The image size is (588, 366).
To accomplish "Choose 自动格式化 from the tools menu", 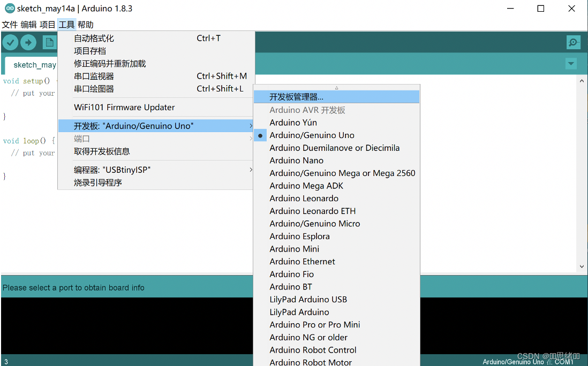I will [x=156, y=38].
